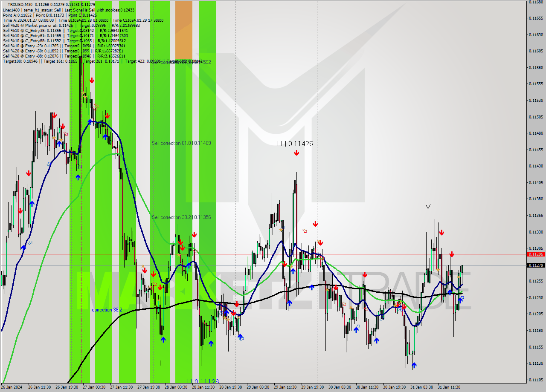Click the 'Sell %10 @ Entry -23' line
The image size is (546, 392).
pyautogui.click(x=64, y=46)
